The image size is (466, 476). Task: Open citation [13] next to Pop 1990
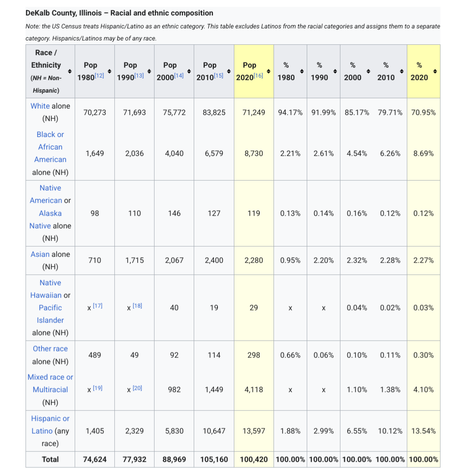pos(139,75)
